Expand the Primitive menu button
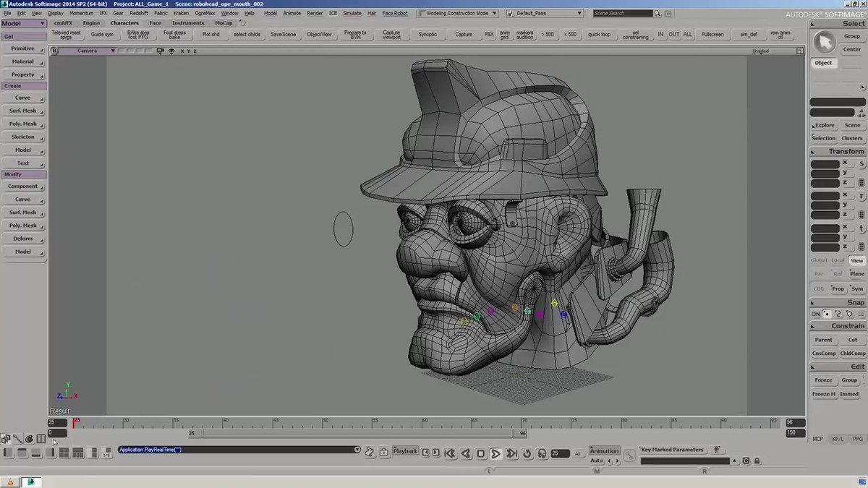The width and height of the screenshot is (868, 488). pos(23,48)
